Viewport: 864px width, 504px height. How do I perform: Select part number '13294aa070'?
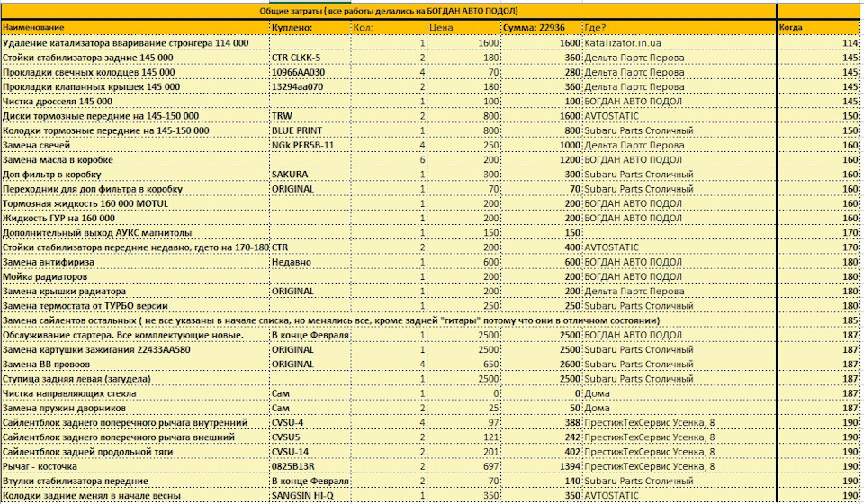click(x=310, y=87)
